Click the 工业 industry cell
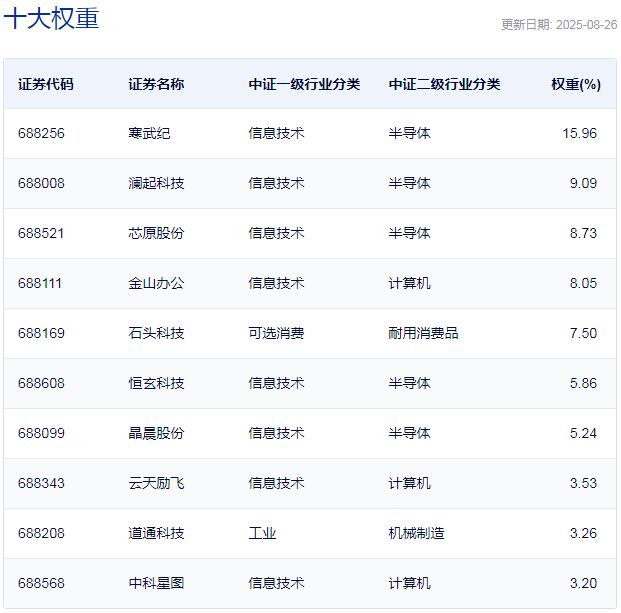This screenshot has height=613, width=621. click(x=263, y=533)
